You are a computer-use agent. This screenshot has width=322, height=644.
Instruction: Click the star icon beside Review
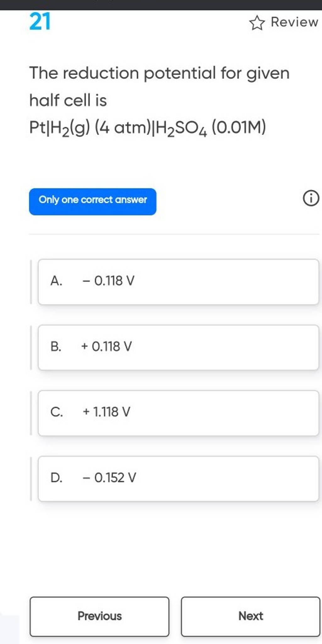point(257,24)
